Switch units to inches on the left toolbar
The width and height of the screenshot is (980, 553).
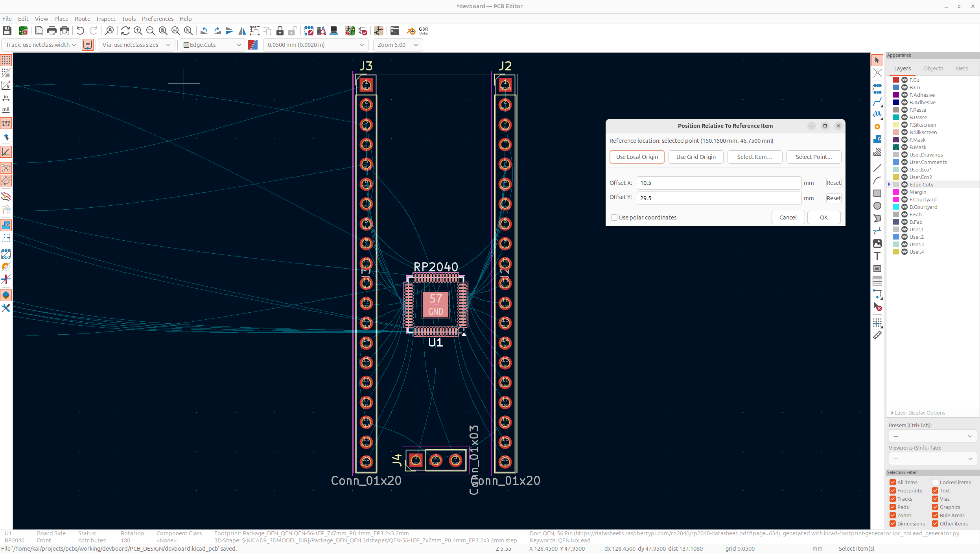point(6,98)
